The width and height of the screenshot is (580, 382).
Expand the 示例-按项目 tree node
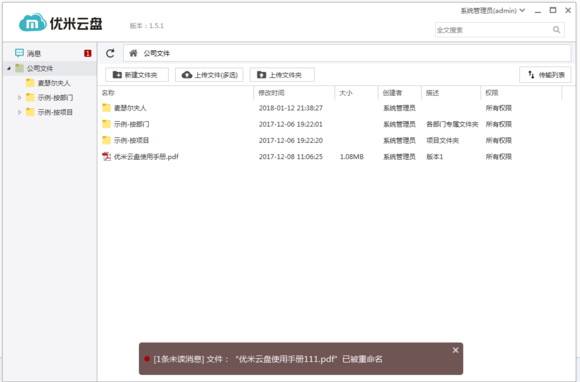tap(20, 112)
